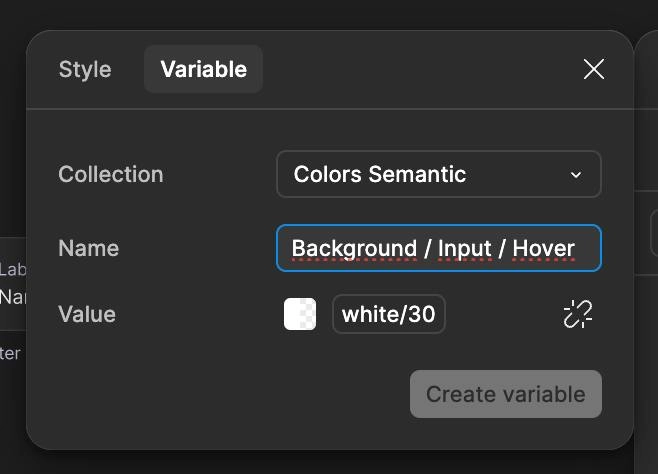The width and height of the screenshot is (658, 474).
Task: Click the Collection label
Action: tap(111, 174)
